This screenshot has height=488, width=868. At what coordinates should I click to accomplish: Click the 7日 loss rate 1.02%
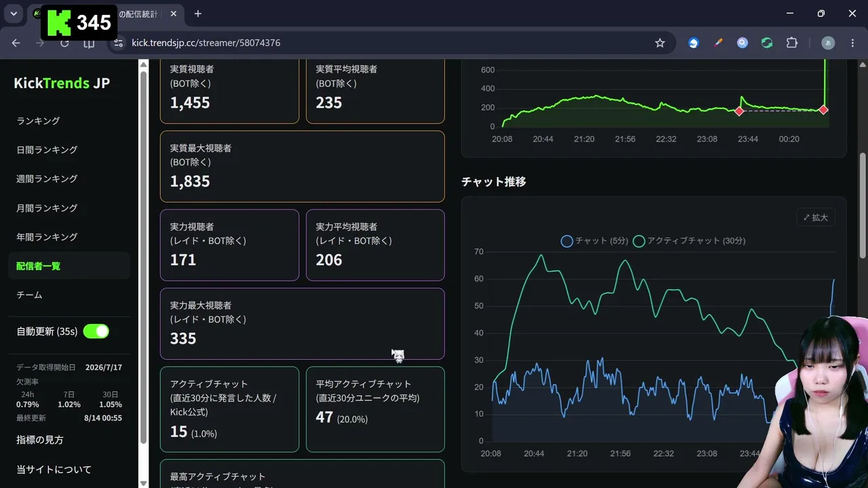[69, 405]
